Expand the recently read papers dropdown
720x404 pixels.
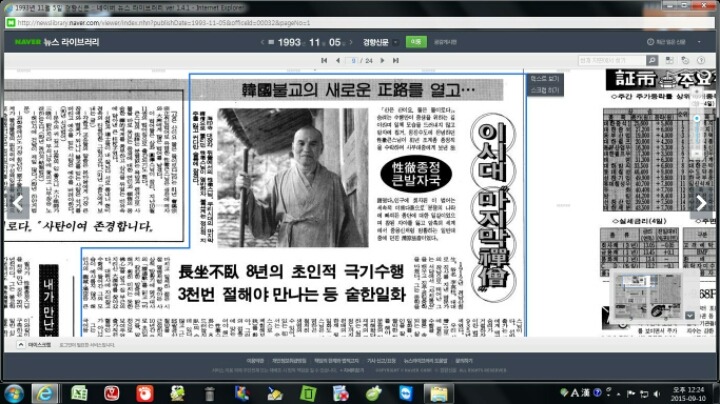point(699,42)
